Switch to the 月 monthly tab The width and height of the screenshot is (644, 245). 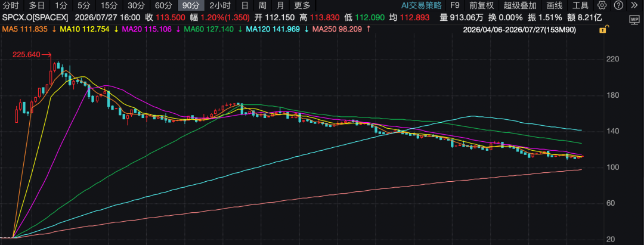tap(280, 5)
